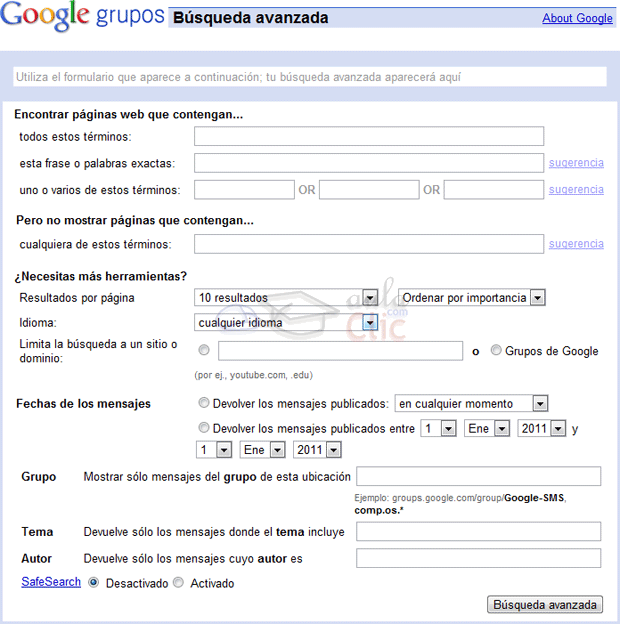Select 'Devolver los mensajes publicados:' radio option
This screenshot has height=624, width=620.
204,404
